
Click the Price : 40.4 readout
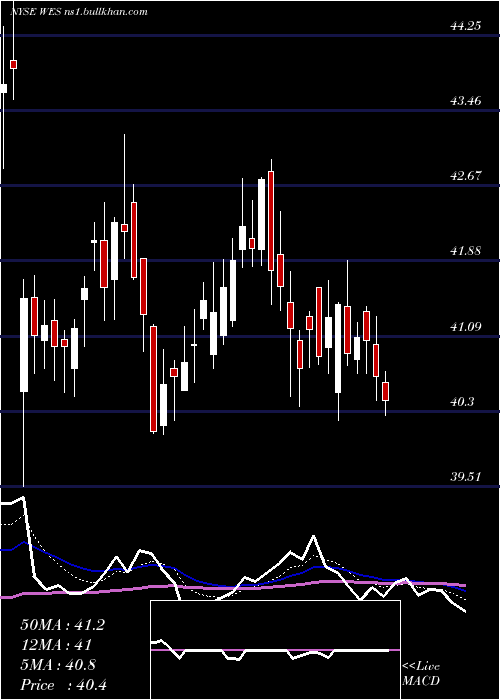click(63, 685)
